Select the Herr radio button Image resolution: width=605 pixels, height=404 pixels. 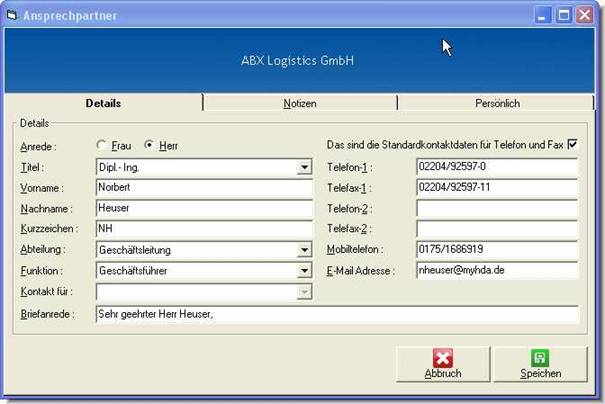pos(149,145)
